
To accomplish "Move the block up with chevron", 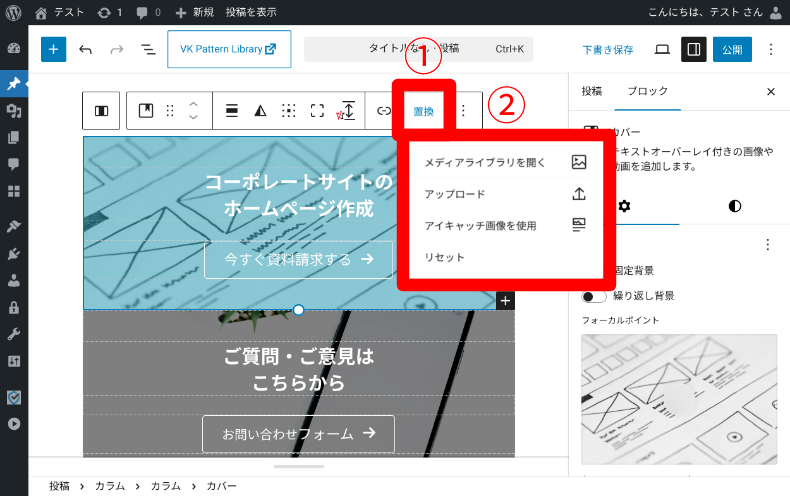I will coord(193,104).
